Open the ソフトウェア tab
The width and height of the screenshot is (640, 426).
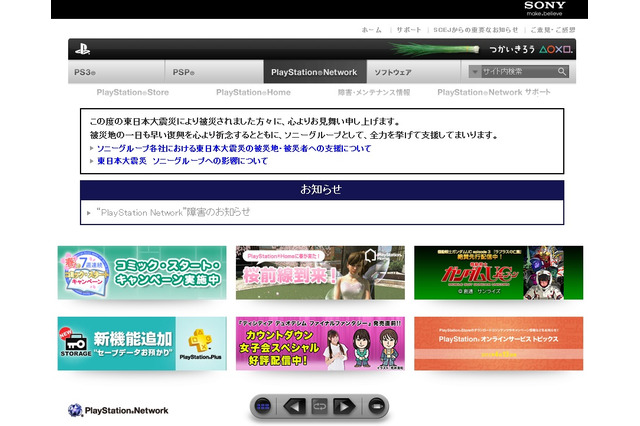pos(413,72)
